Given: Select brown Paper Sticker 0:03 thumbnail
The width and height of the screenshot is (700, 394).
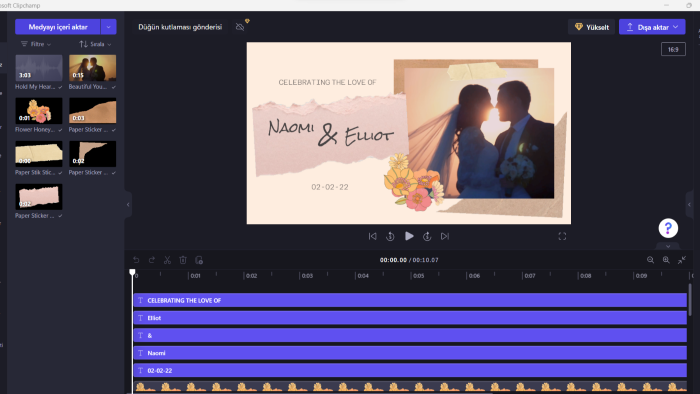Looking at the screenshot, I should point(92,111).
